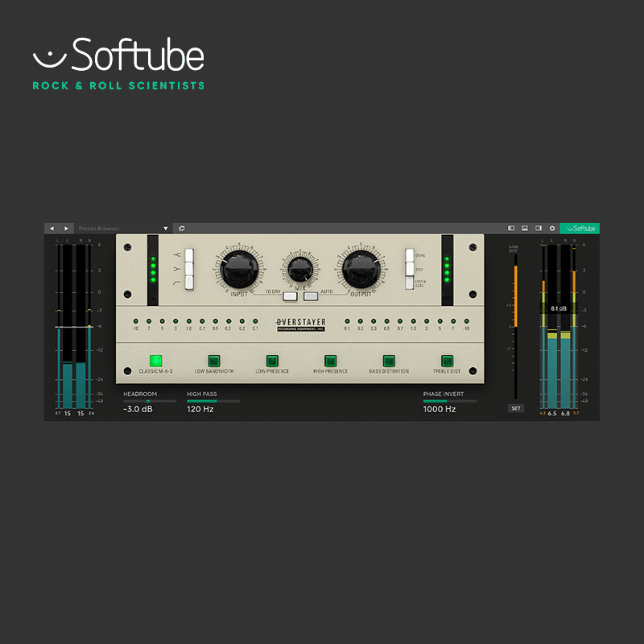The height and width of the screenshot is (644, 644).
Task: Click the Softube logo in the top banner
Action: tap(118, 54)
